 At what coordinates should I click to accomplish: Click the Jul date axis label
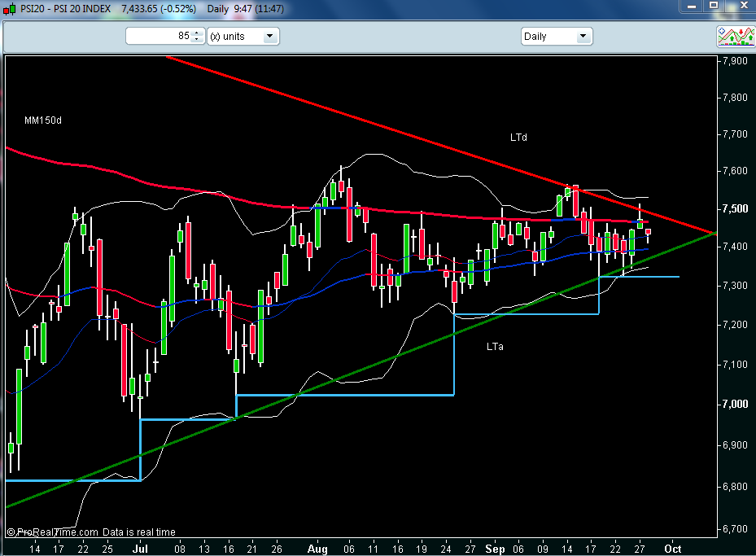pyautogui.click(x=140, y=549)
